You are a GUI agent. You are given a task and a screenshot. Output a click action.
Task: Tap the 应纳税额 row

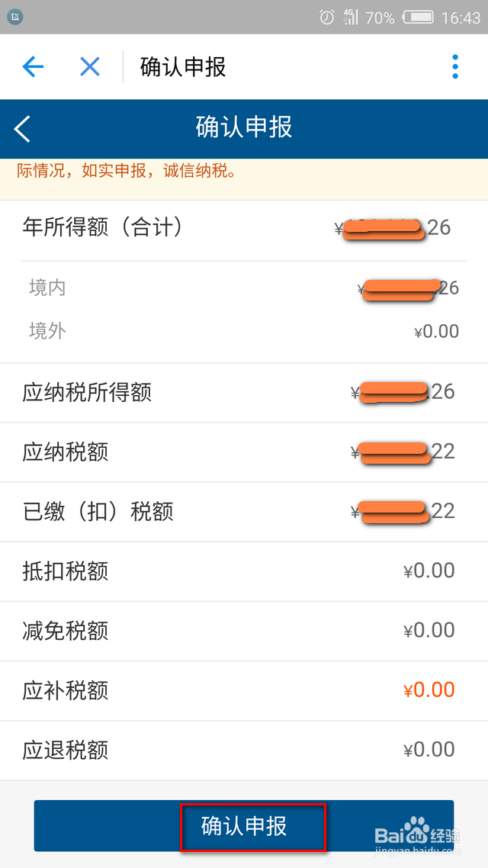(x=244, y=452)
